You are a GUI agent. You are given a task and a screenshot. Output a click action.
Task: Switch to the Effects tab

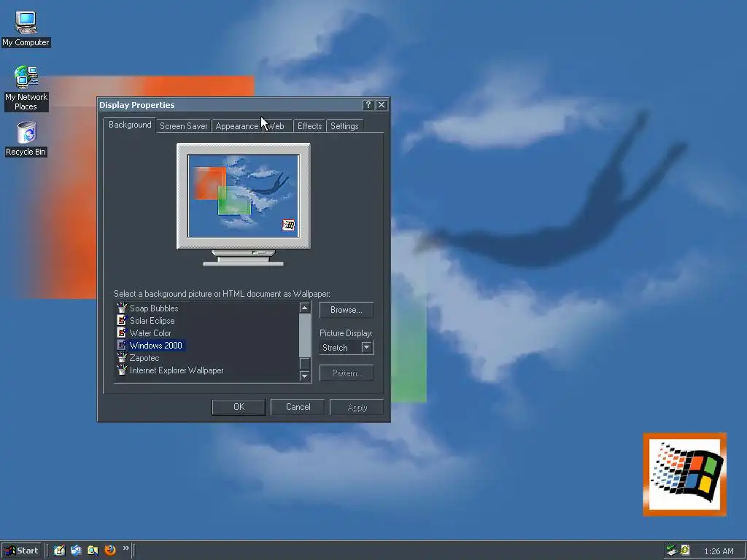[309, 126]
